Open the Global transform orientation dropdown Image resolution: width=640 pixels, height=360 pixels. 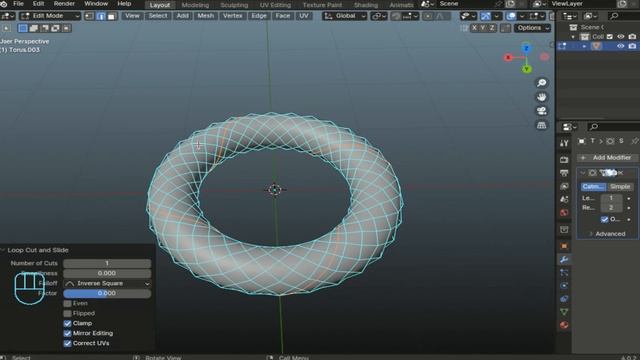tap(345, 16)
